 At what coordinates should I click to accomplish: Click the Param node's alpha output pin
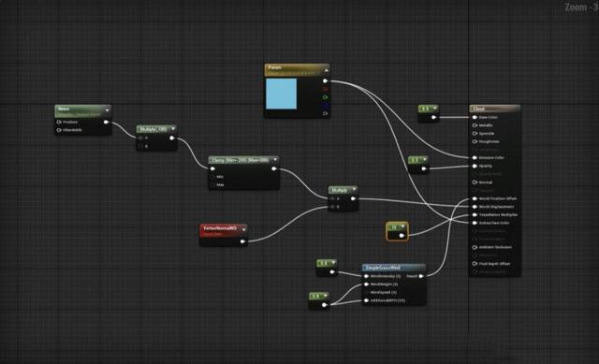click(x=325, y=113)
